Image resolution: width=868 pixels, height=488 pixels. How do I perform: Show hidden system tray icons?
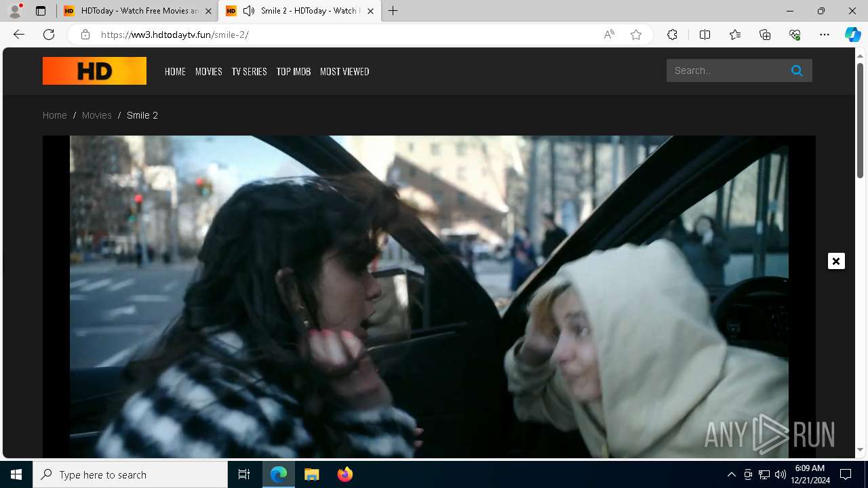(x=731, y=474)
